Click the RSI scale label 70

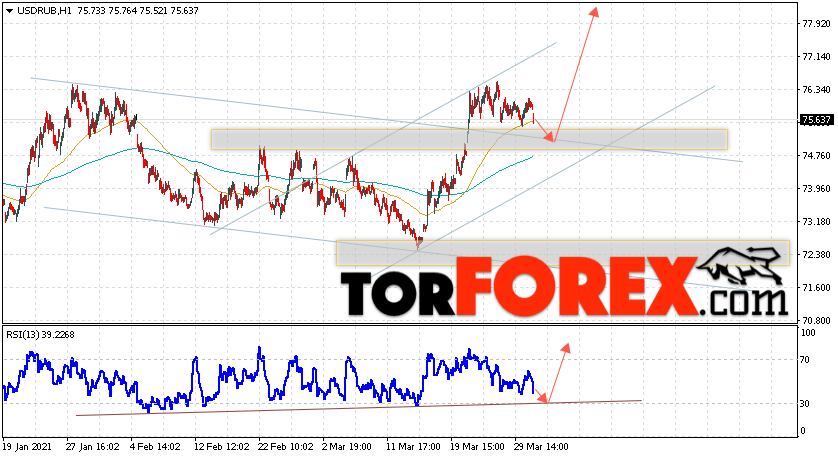tap(805, 360)
